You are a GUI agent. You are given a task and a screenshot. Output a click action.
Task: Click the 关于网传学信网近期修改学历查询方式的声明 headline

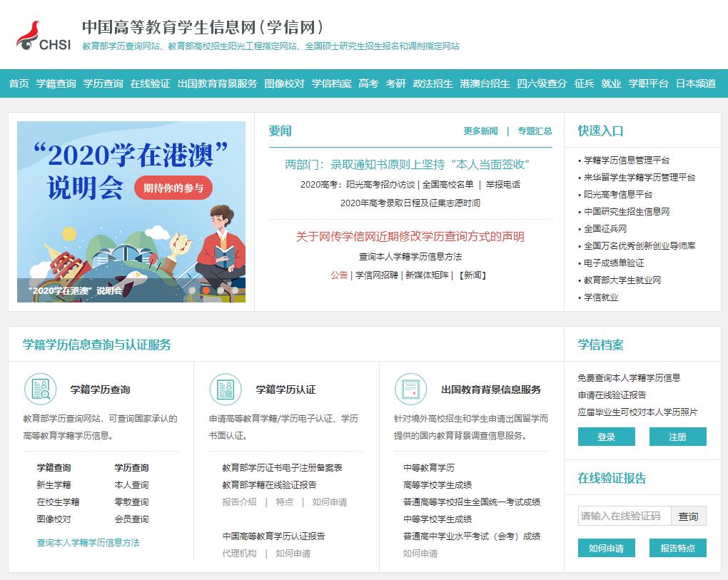tap(410, 238)
